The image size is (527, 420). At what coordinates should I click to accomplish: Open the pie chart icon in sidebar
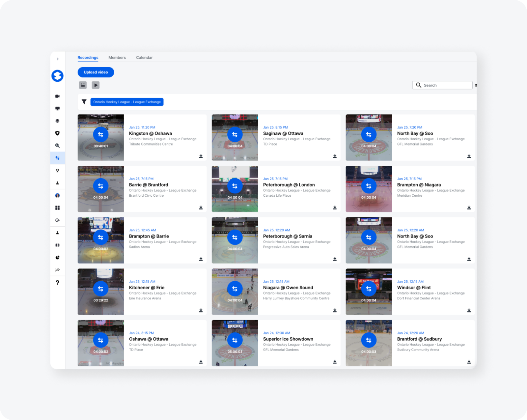coord(57,258)
